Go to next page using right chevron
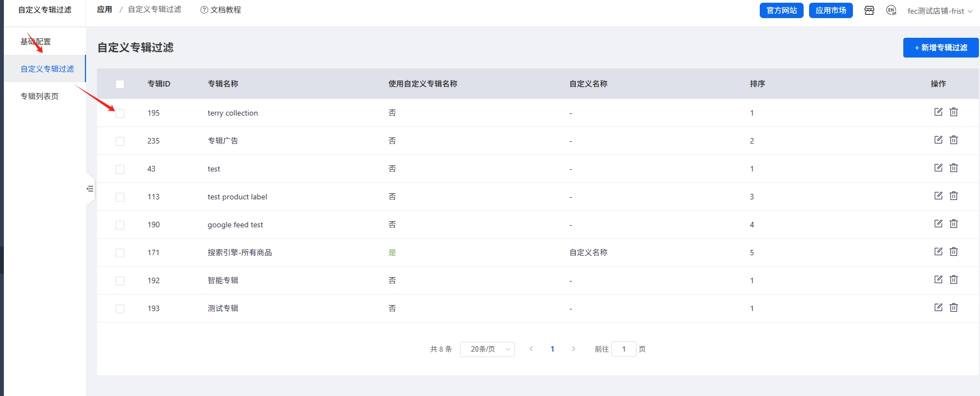The height and width of the screenshot is (396, 980). point(573,349)
